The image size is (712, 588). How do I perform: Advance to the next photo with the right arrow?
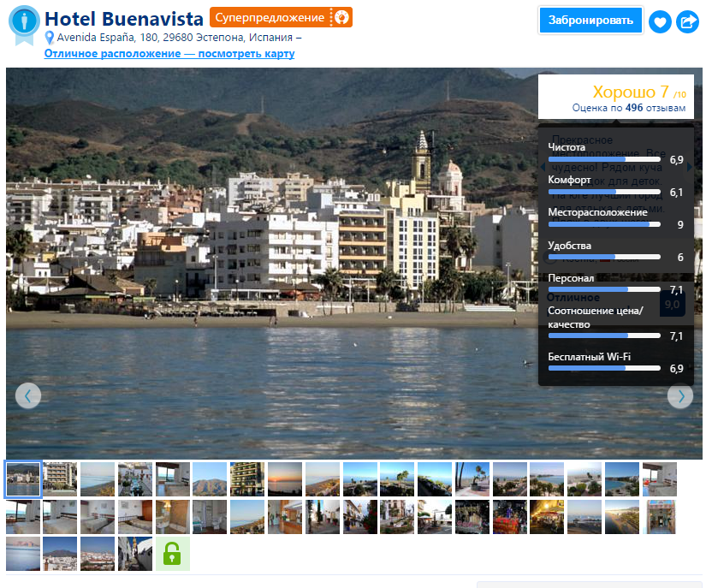pyautogui.click(x=680, y=396)
